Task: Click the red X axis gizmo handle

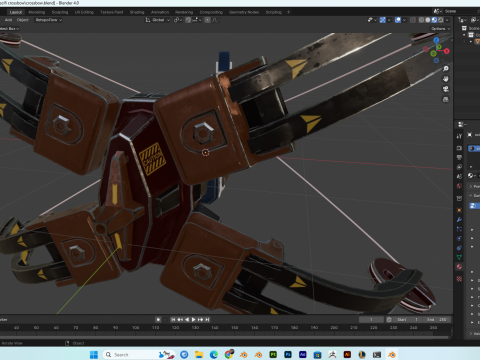Action: [x=447, y=51]
